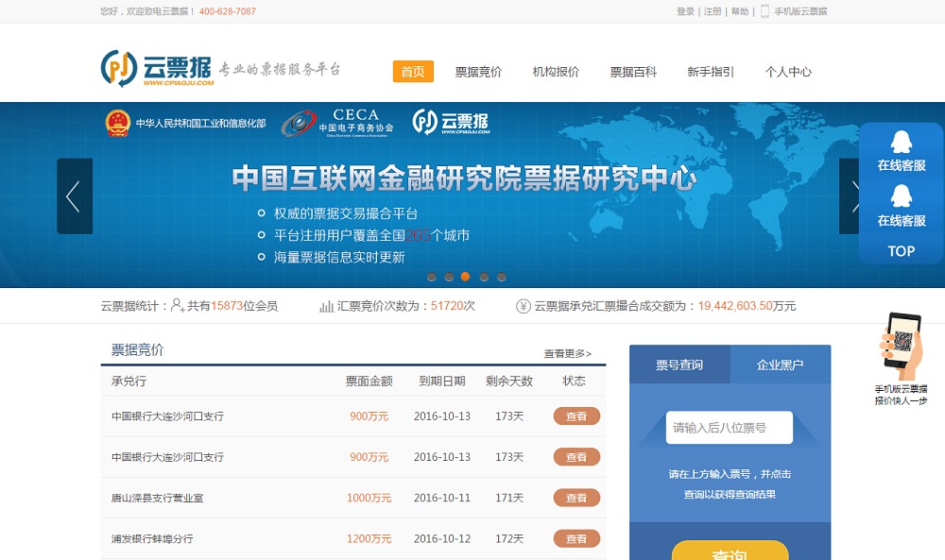The height and width of the screenshot is (560, 945).
Task: Switch to the 企业黑户 tab
Action: 781,365
